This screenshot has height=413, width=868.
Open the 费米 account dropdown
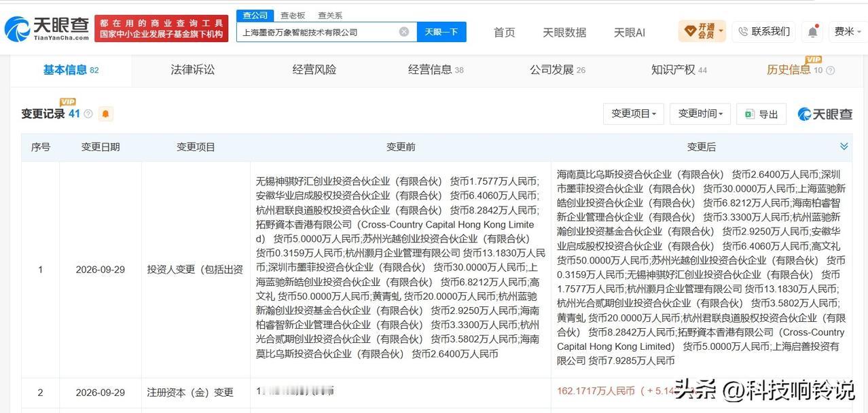coord(846,31)
